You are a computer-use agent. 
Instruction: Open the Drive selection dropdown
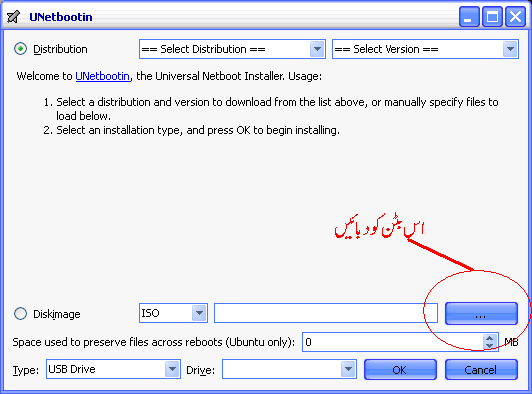[x=289, y=369]
